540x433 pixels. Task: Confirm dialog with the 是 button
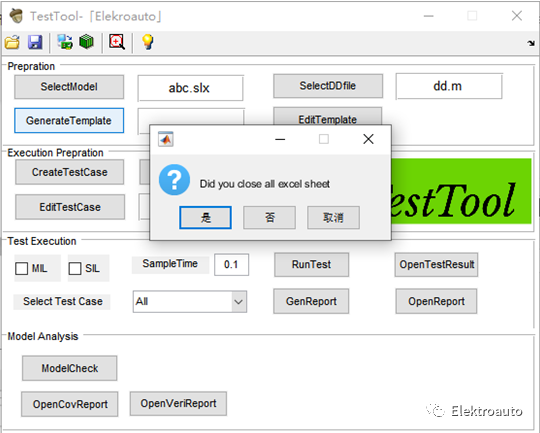click(205, 218)
